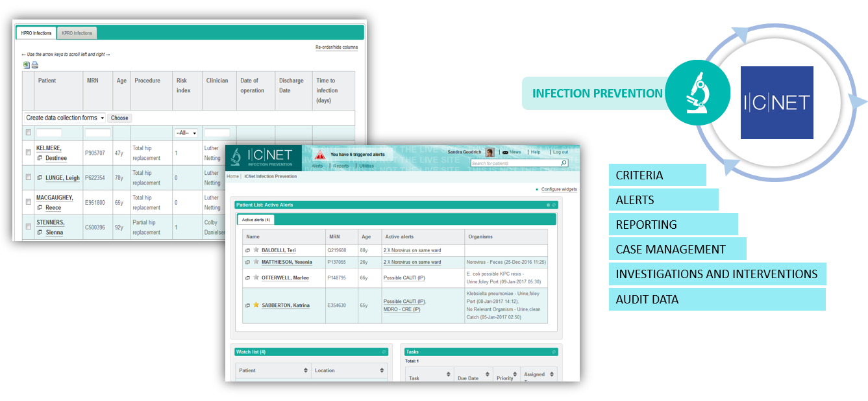This screenshot has width=868, height=401.
Task: Click the search magnifier beside the patient search box
Action: [x=564, y=162]
